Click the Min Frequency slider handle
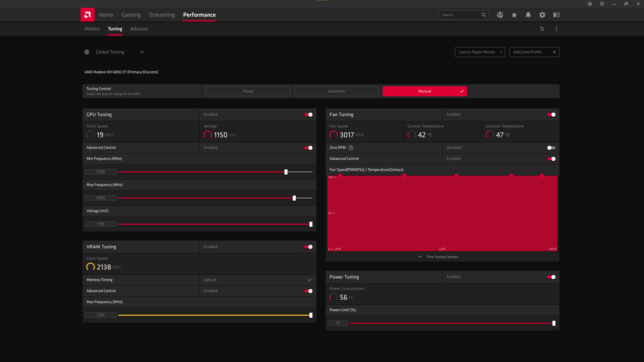This screenshot has height=362, width=644. (286, 172)
